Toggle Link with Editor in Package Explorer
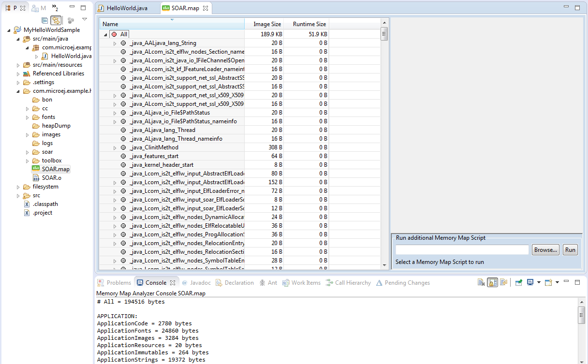This screenshot has width=588, height=364. (x=56, y=20)
